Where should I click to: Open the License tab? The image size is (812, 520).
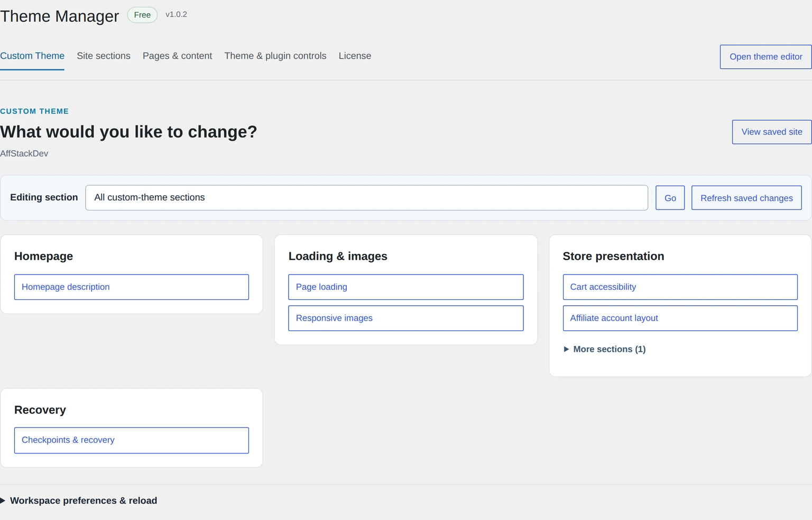click(x=355, y=56)
